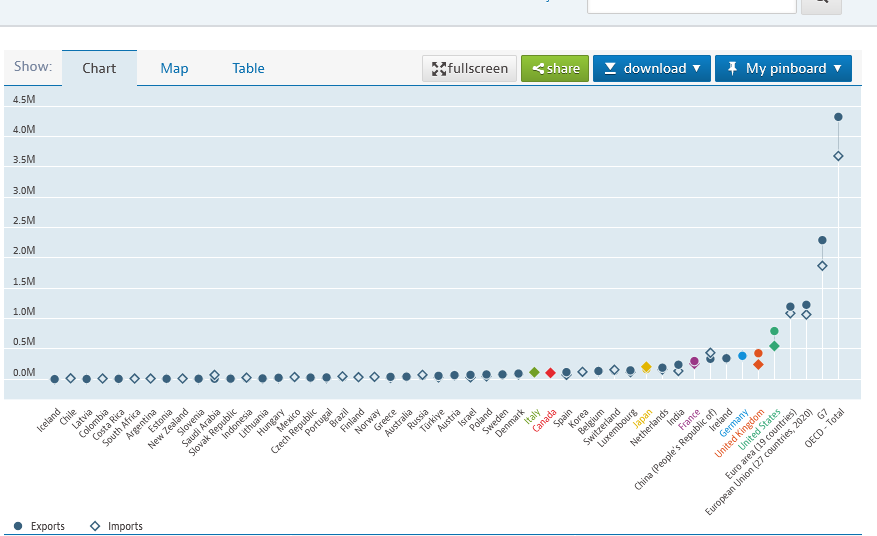Select the Chart tab
Screen dimensions: 877x536
click(x=99, y=68)
